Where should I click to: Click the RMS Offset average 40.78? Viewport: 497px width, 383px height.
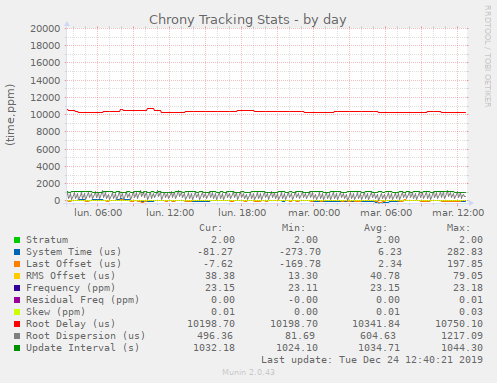385,276
